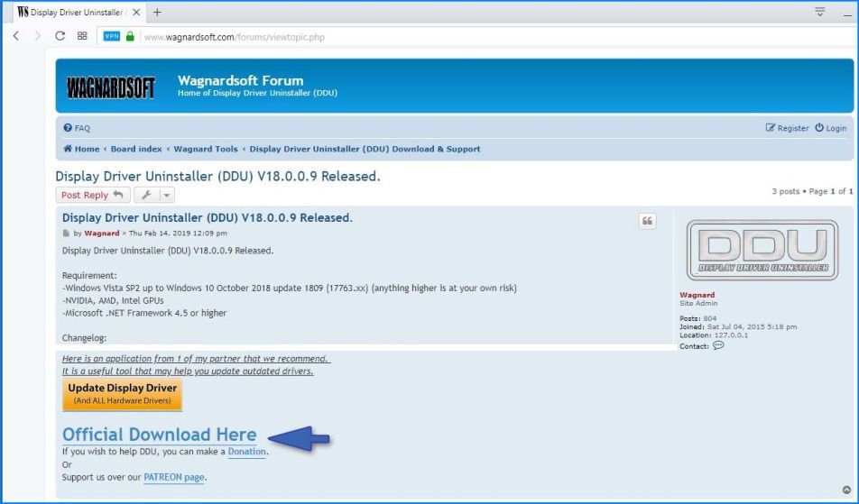Open the PATREON page link
The height and width of the screenshot is (504, 859).
click(x=174, y=476)
